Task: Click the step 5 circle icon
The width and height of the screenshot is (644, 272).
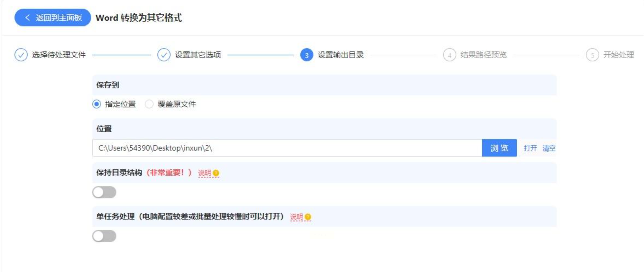Action: [592, 55]
